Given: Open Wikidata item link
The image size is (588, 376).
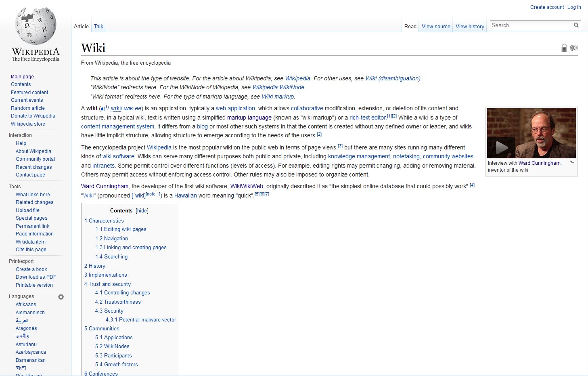Looking at the screenshot, I should tap(31, 242).
